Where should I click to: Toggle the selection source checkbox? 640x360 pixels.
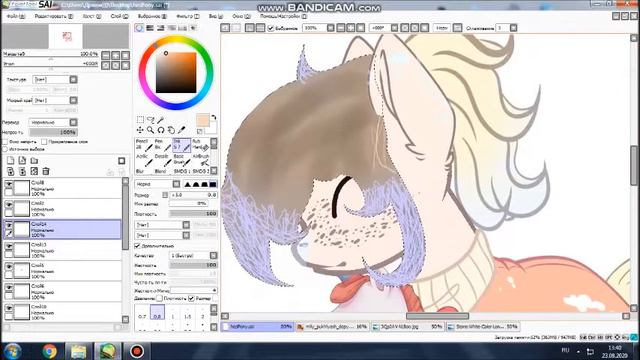pyautogui.click(x=5, y=149)
